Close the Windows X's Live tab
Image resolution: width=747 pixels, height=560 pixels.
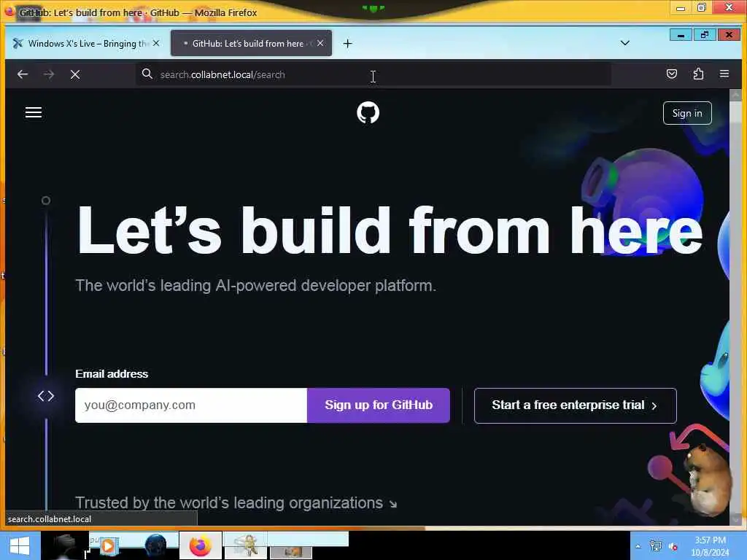pyautogui.click(x=156, y=43)
